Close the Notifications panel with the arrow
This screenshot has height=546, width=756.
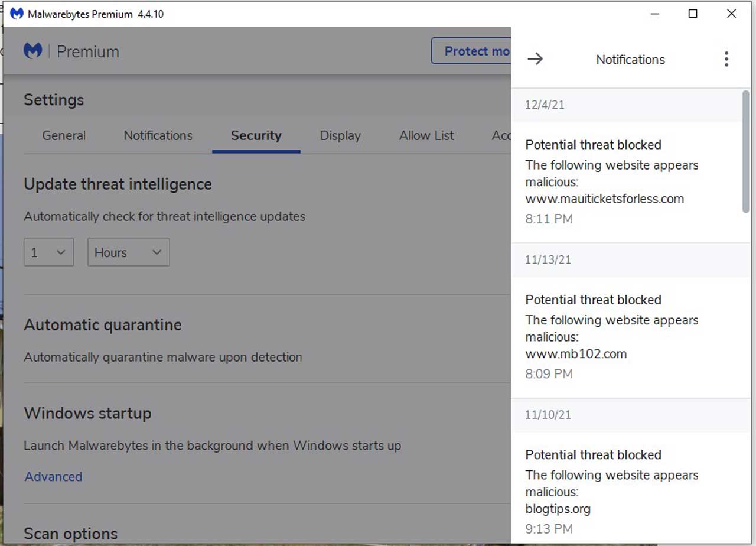[x=535, y=59]
